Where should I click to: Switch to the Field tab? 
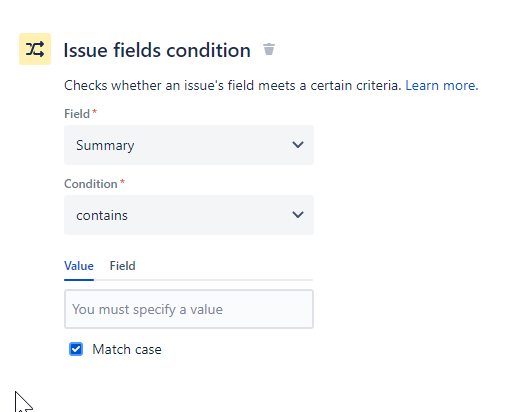coord(123,266)
